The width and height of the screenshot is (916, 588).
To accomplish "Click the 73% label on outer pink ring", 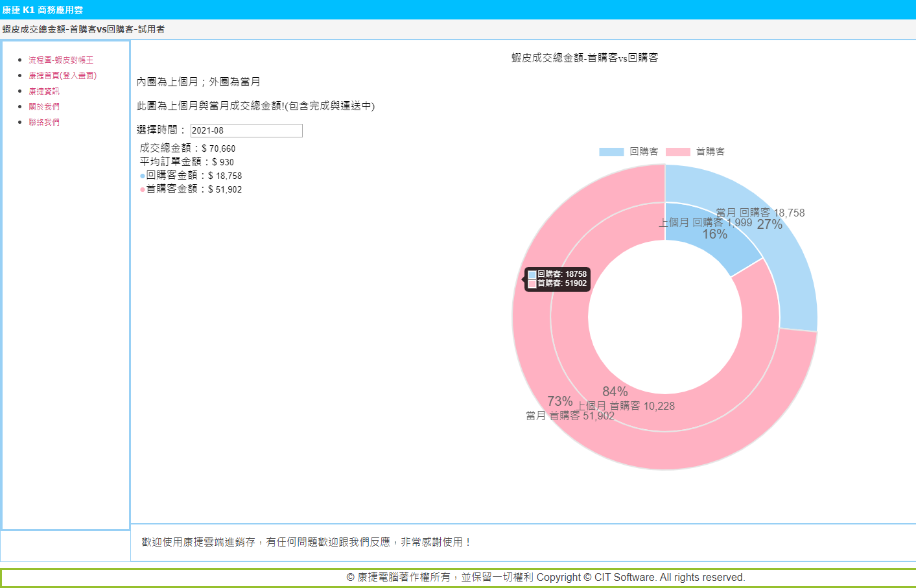I will click(559, 401).
